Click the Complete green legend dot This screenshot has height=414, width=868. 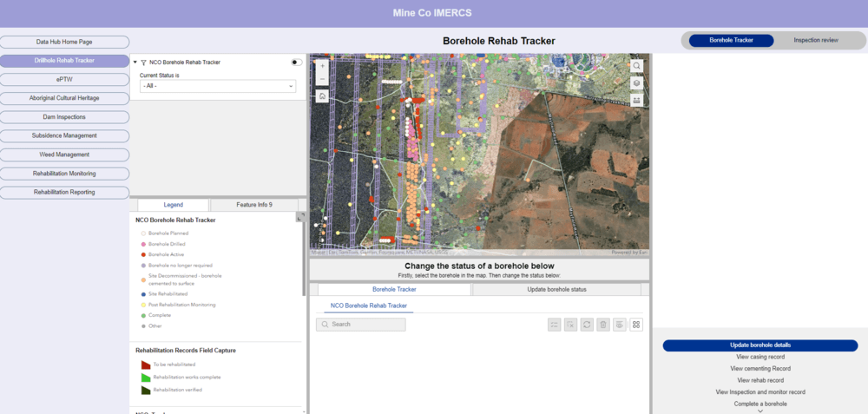(x=143, y=315)
